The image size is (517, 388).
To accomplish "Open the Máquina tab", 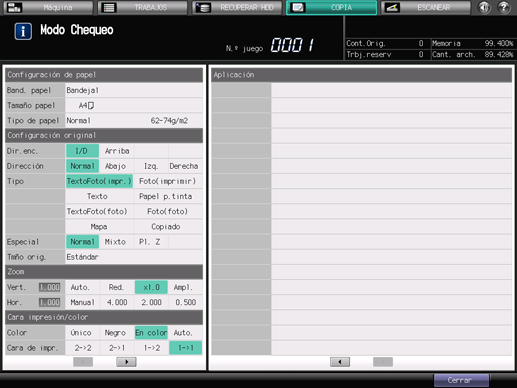I will click(48, 7).
